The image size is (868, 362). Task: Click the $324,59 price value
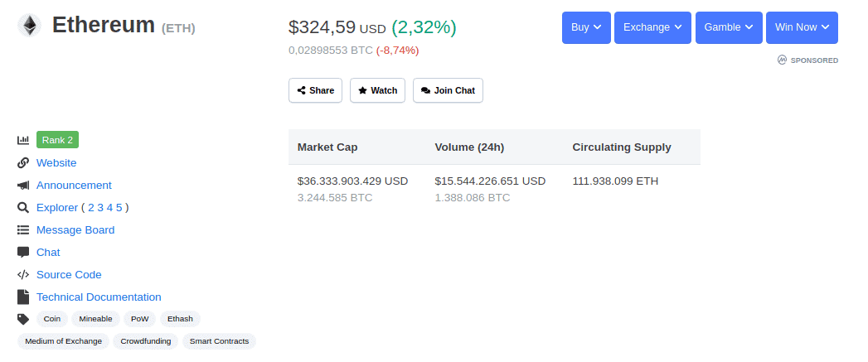pyautogui.click(x=322, y=27)
